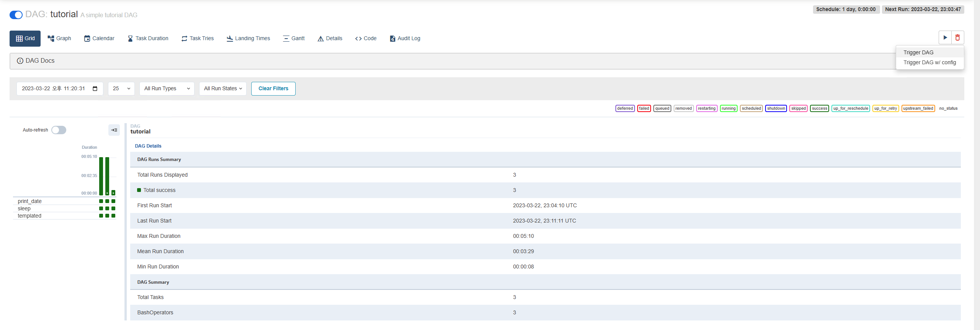The image size is (980, 330).
Task: Open the Audit Log tab
Action: 405,39
